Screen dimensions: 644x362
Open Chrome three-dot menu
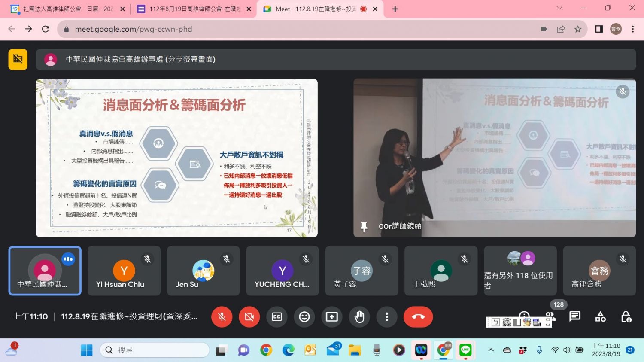pyautogui.click(x=633, y=29)
